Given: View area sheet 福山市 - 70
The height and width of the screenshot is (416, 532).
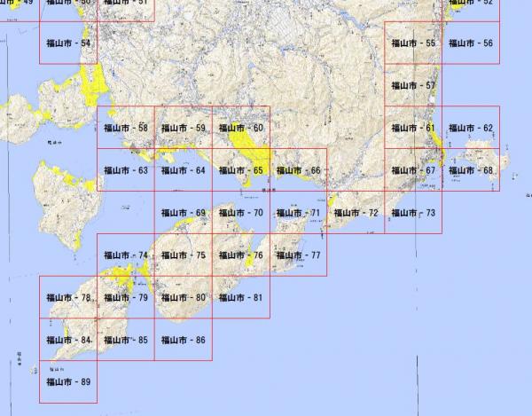Looking at the screenshot, I should (x=241, y=213).
